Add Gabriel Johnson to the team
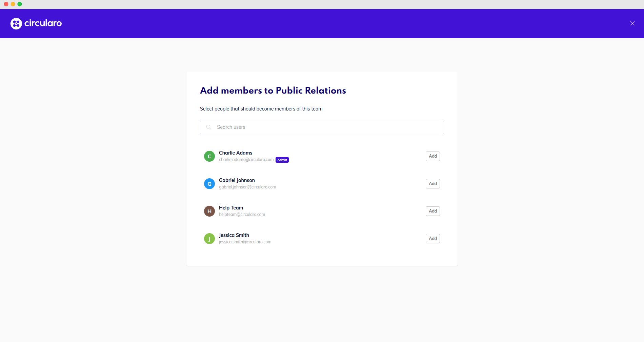This screenshot has height=342, width=644. [x=432, y=184]
